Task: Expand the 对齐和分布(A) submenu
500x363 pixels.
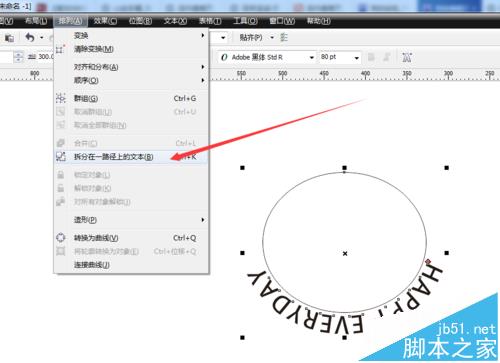Action: (x=131, y=67)
